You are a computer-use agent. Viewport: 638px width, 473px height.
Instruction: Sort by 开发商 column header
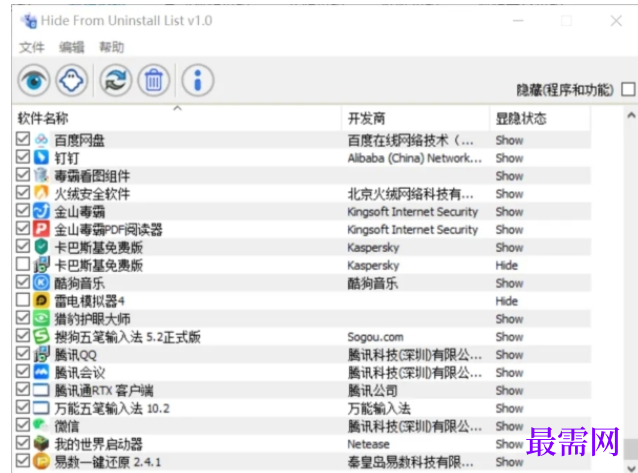[x=415, y=118]
